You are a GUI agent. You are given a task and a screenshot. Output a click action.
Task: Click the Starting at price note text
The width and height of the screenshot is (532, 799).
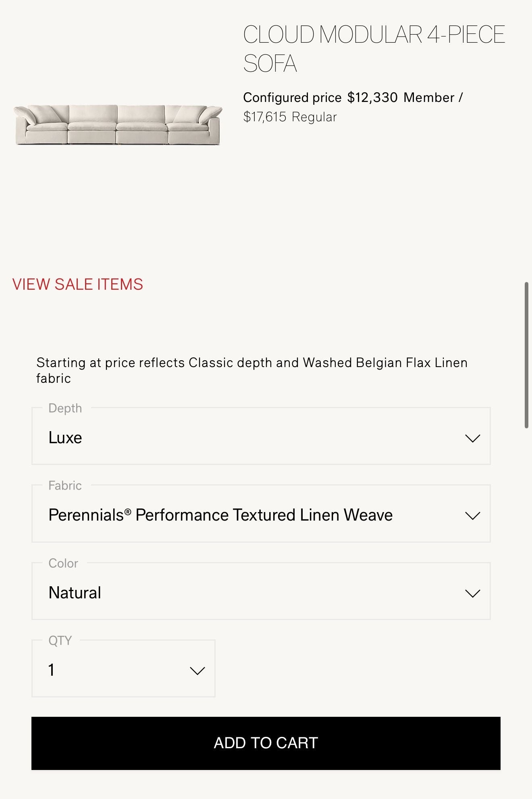251,370
